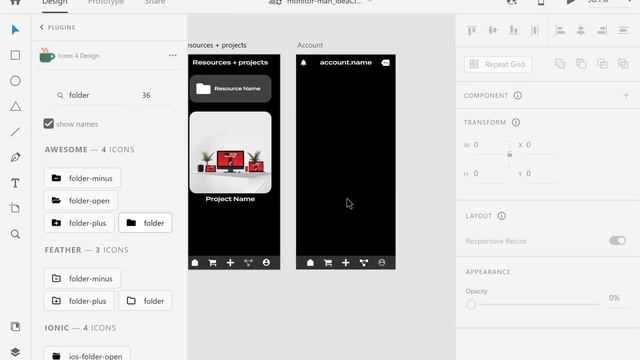
Task: Select the Project Name label
Action: [230, 199]
